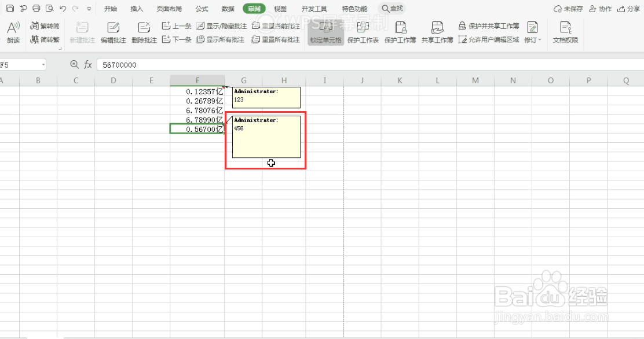Click the 查找 search box
Screen dimensions: 644x339
[x=392, y=8]
